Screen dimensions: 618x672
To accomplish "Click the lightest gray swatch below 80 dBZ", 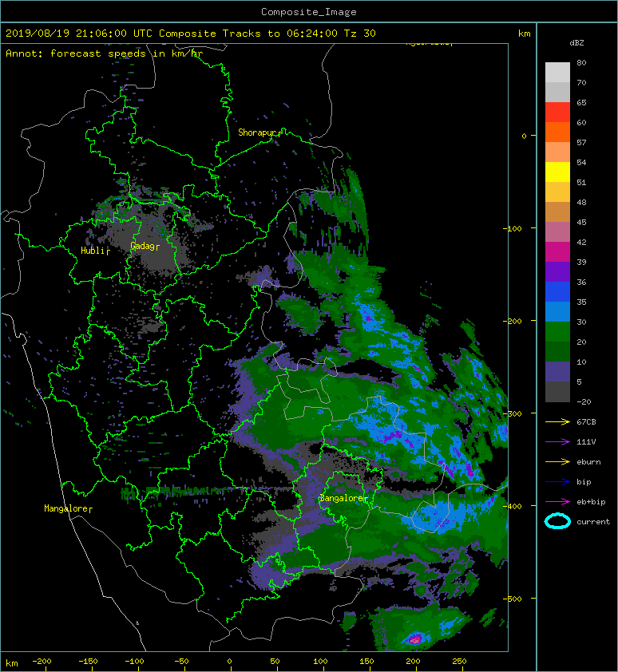I will point(557,72).
